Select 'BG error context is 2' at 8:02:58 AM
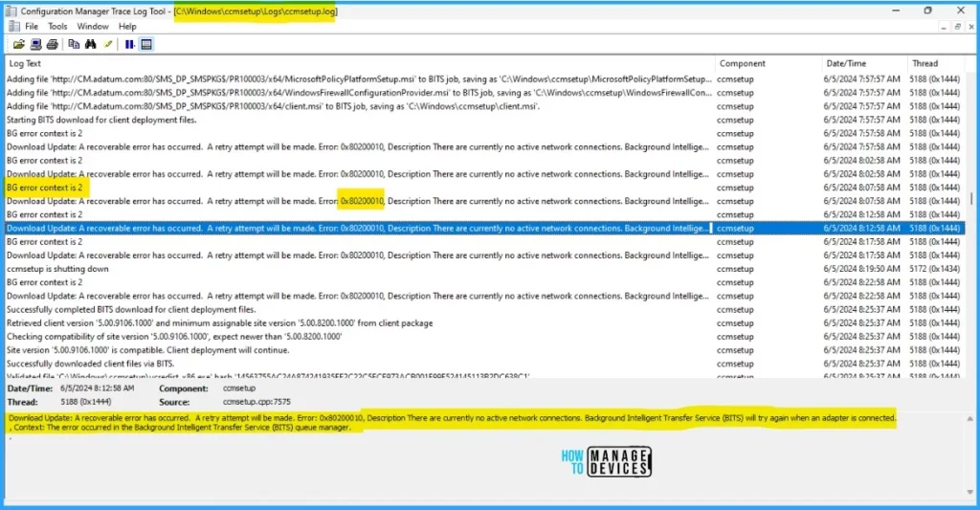 485,161
